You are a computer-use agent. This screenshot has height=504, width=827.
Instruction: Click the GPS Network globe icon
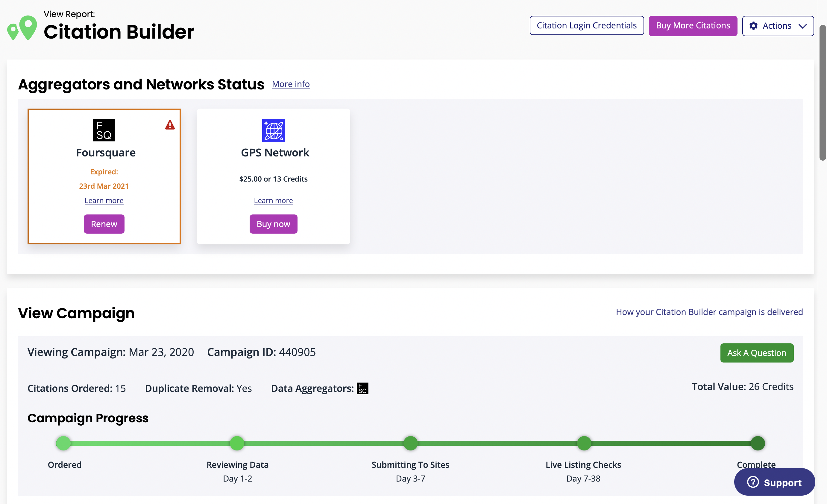[273, 130]
